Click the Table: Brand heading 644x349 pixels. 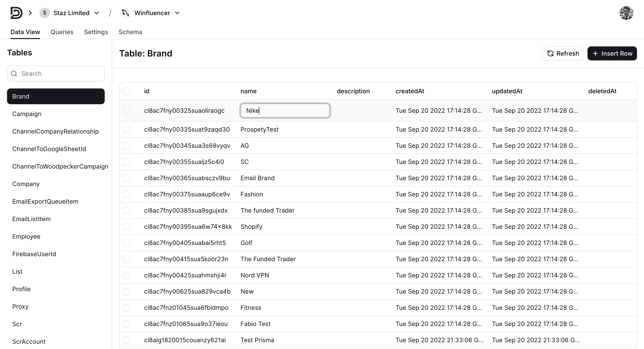tap(146, 53)
